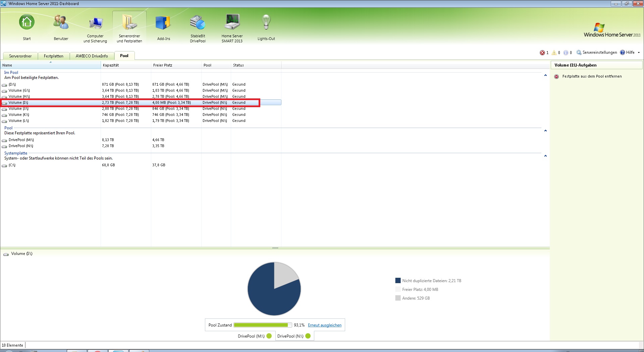Click the Pool Zustand progress bar
Viewport: 644px width, 352px height.
point(263,325)
